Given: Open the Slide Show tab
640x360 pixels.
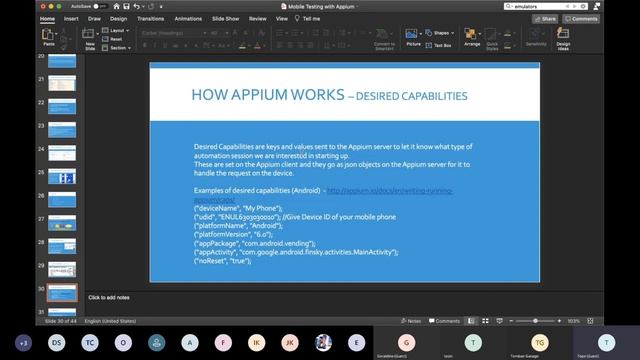Looking at the screenshot, I should (x=225, y=19).
